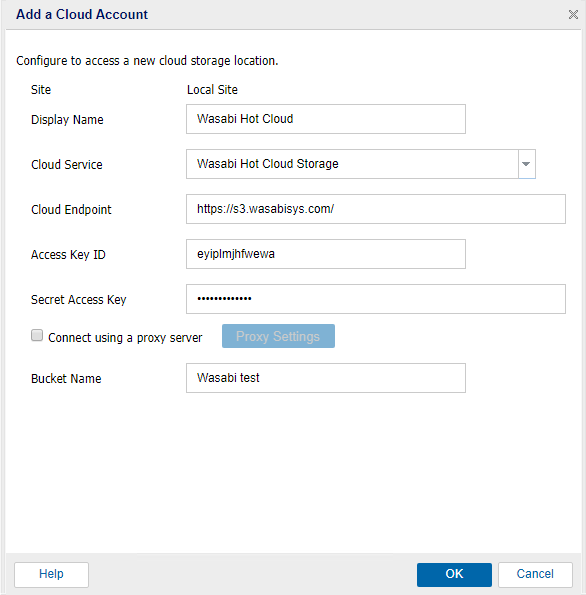Focus the Cloud Endpoint URL field

point(376,209)
